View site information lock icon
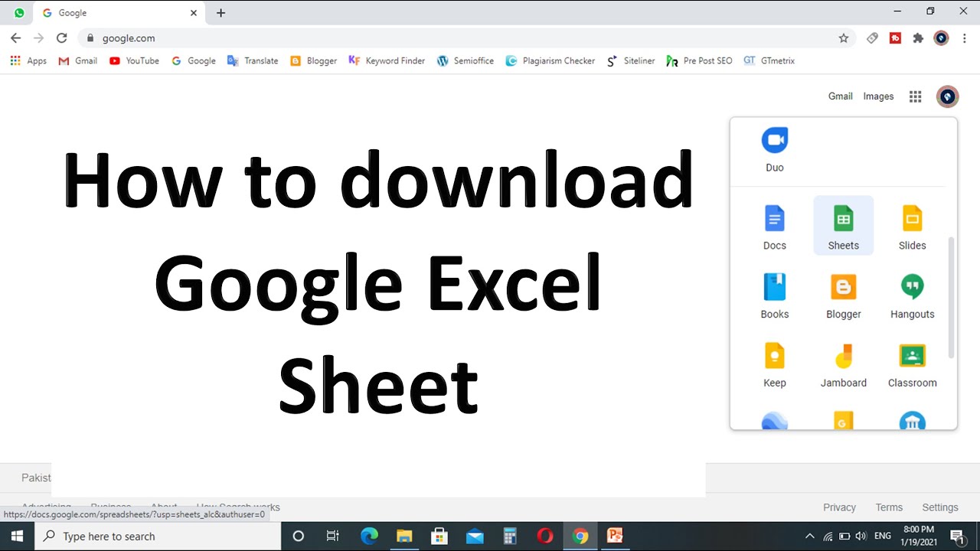 pos(90,37)
